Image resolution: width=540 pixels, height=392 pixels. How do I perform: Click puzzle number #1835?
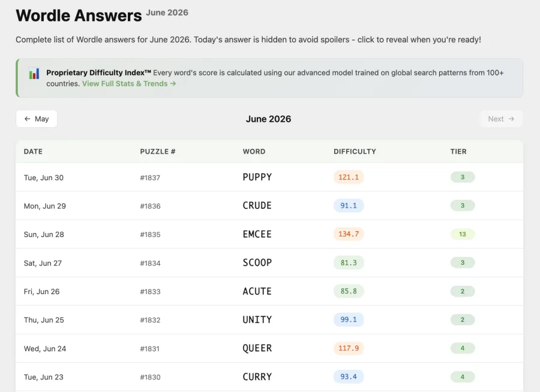pos(150,235)
